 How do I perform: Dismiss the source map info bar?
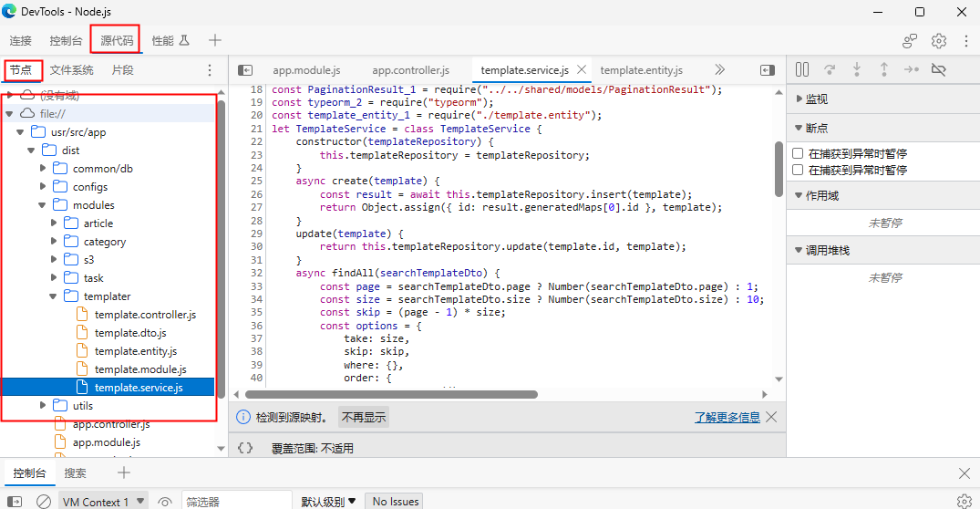pos(771,417)
